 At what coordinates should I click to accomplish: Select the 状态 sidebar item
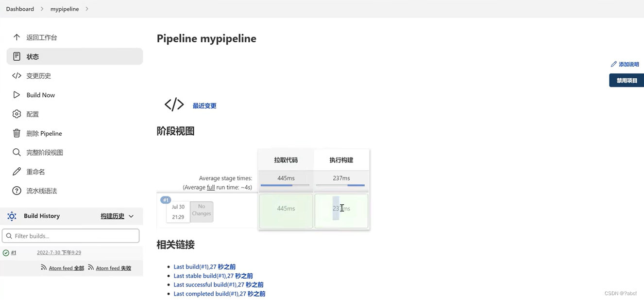pos(32,56)
